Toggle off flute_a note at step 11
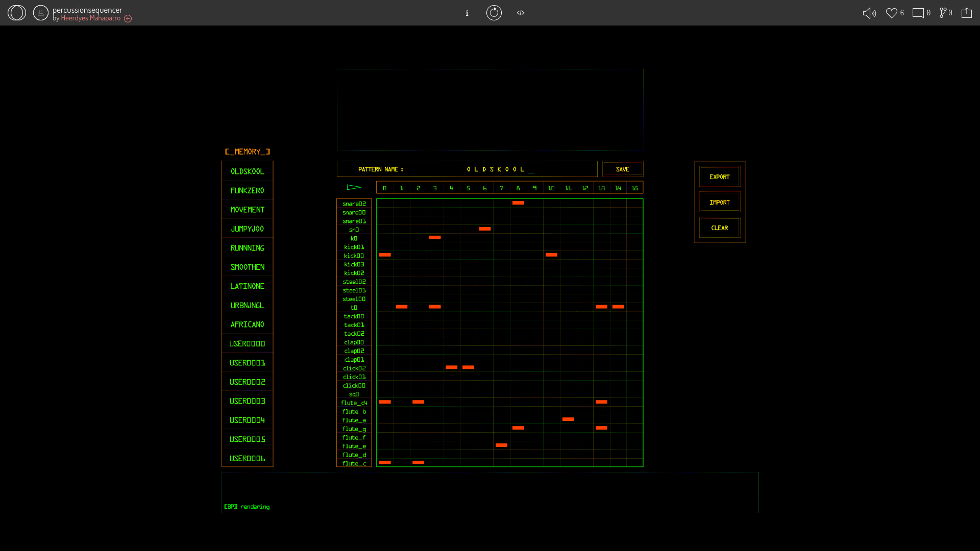 pyautogui.click(x=568, y=419)
